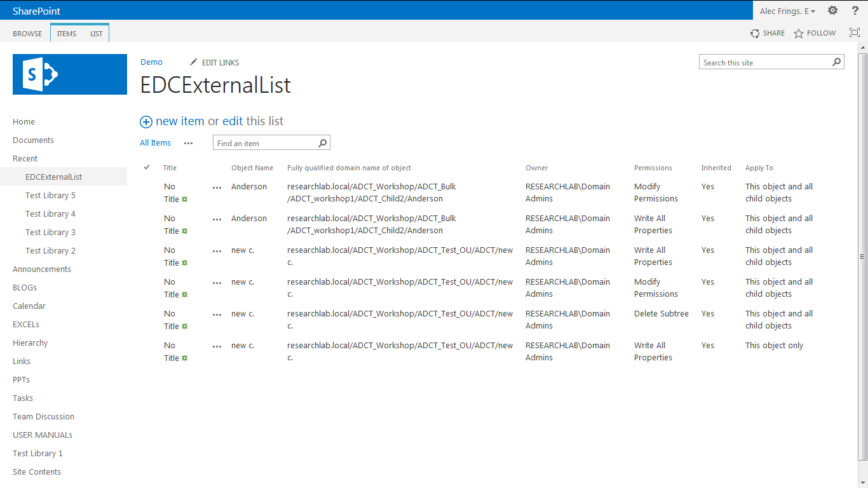Image resolution: width=868 pixels, height=488 pixels.
Task: Open Test Library 5 in navigation
Action: click(x=50, y=195)
